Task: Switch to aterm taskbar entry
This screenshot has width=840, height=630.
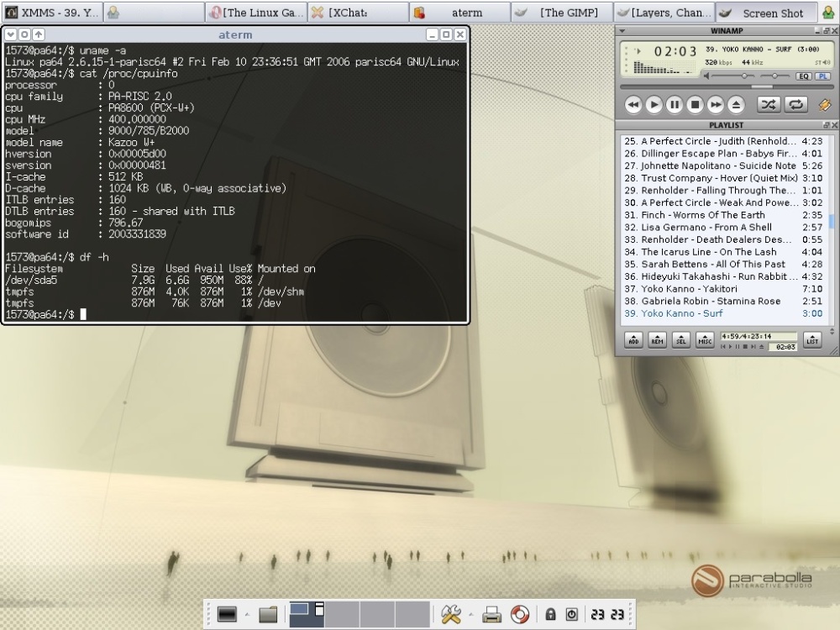Action: click(x=460, y=13)
